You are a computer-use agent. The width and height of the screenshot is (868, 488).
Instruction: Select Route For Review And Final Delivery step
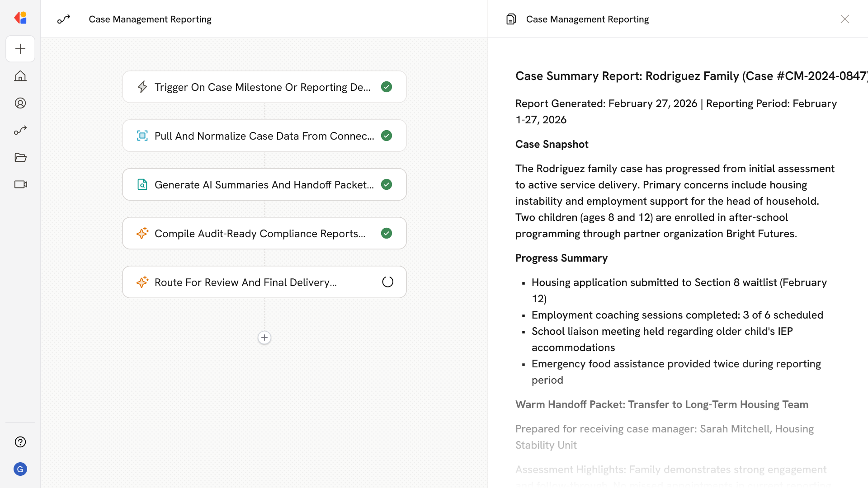pyautogui.click(x=245, y=282)
